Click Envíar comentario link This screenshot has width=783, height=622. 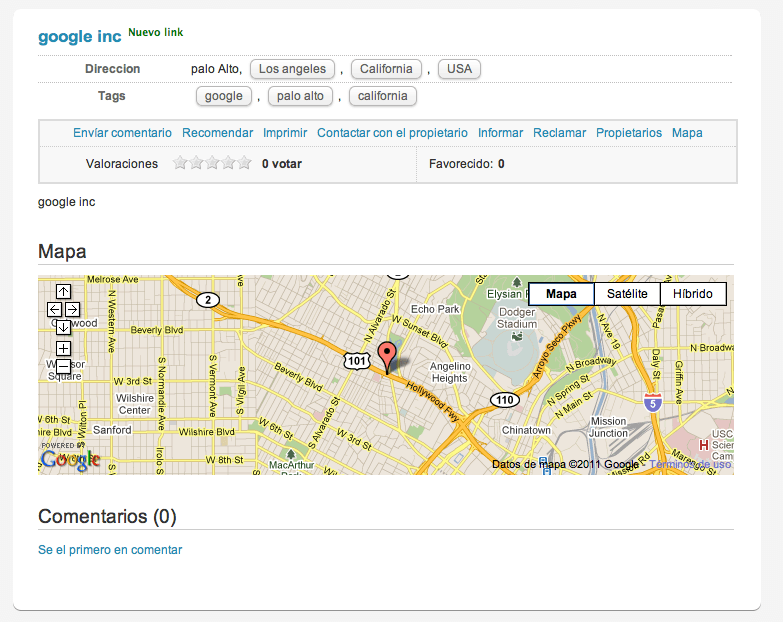tap(122, 133)
